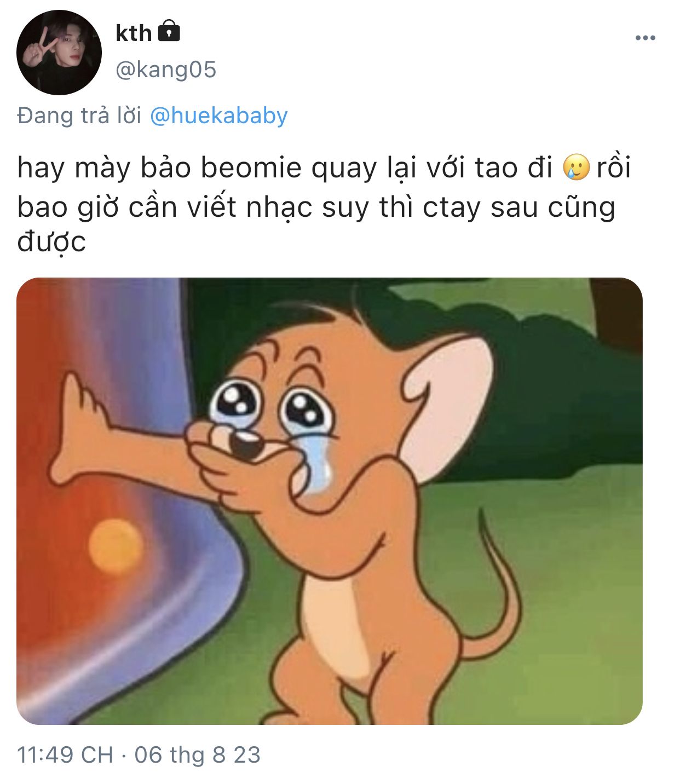
Task: Open the kth profile avatar photo
Action: (59, 53)
